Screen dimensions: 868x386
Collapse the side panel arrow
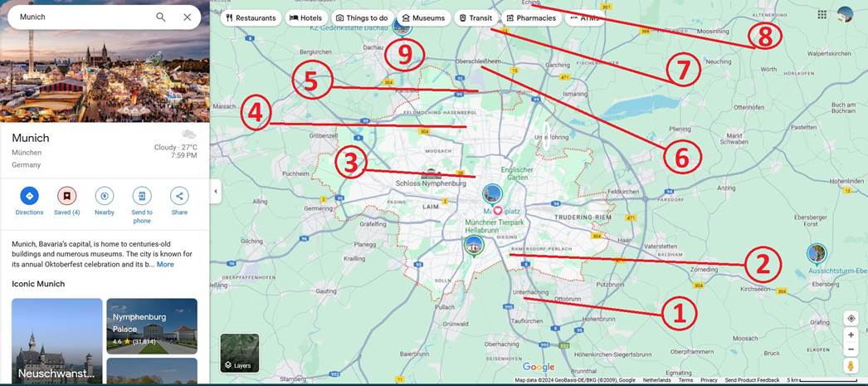[215, 192]
